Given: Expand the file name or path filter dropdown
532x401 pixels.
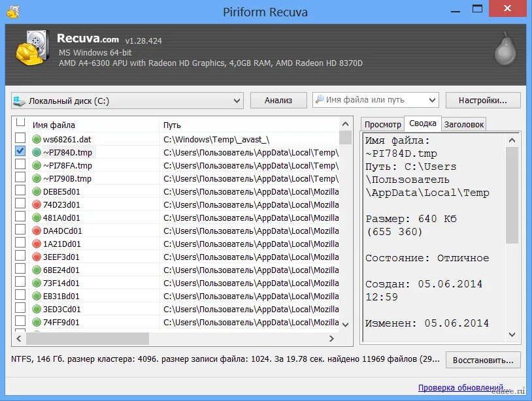Looking at the screenshot, I should coord(432,100).
